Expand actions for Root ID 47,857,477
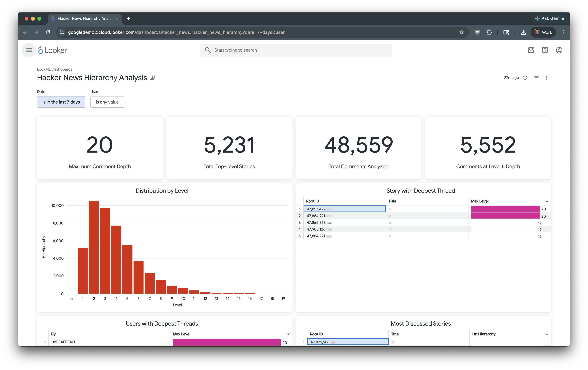The height and width of the screenshot is (370, 588). tap(329, 209)
